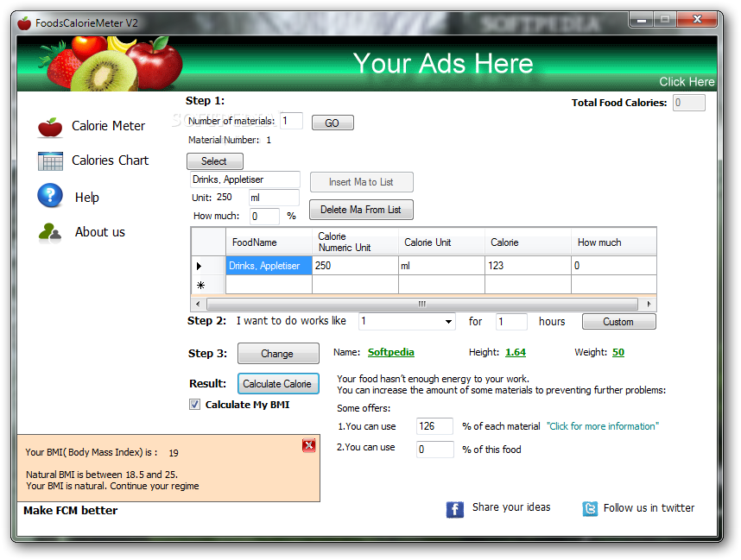741x560 pixels.
Task: Click the Help question mark icon
Action: click(50, 196)
